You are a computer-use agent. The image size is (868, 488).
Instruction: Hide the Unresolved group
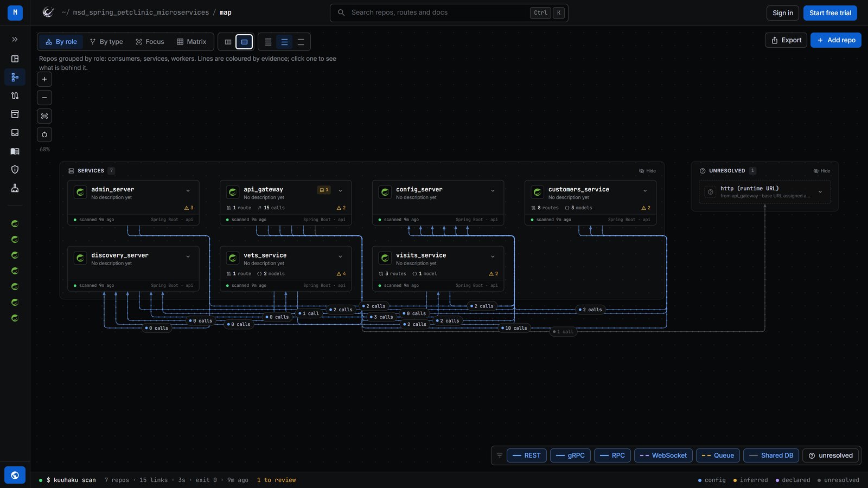821,171
